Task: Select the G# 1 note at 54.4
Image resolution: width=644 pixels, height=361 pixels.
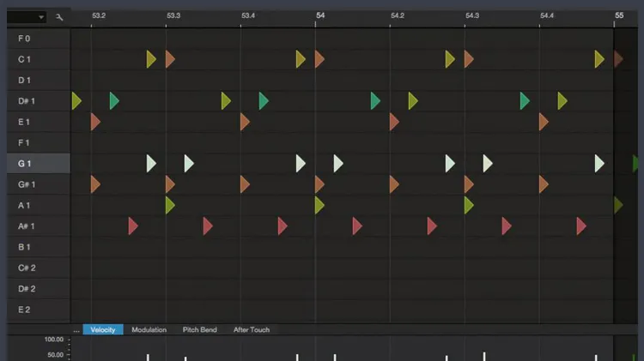Action: (543, 184)
